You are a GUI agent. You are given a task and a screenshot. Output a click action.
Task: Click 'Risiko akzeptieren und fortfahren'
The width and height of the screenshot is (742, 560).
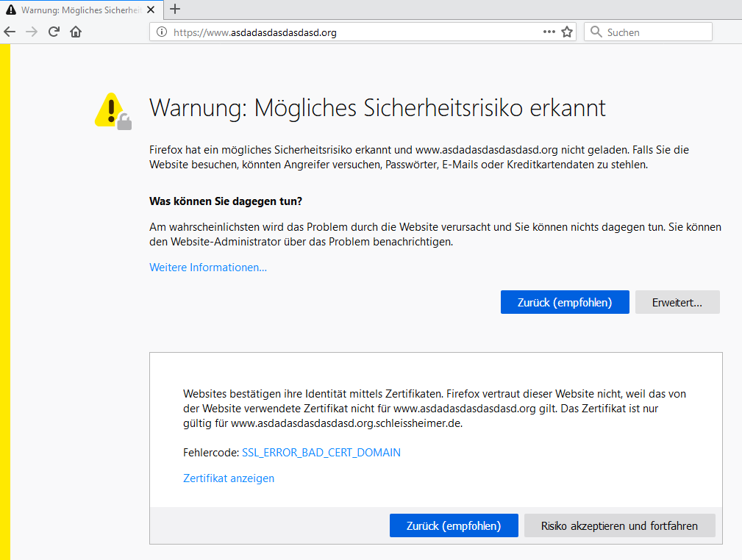(x=620, y=525)
